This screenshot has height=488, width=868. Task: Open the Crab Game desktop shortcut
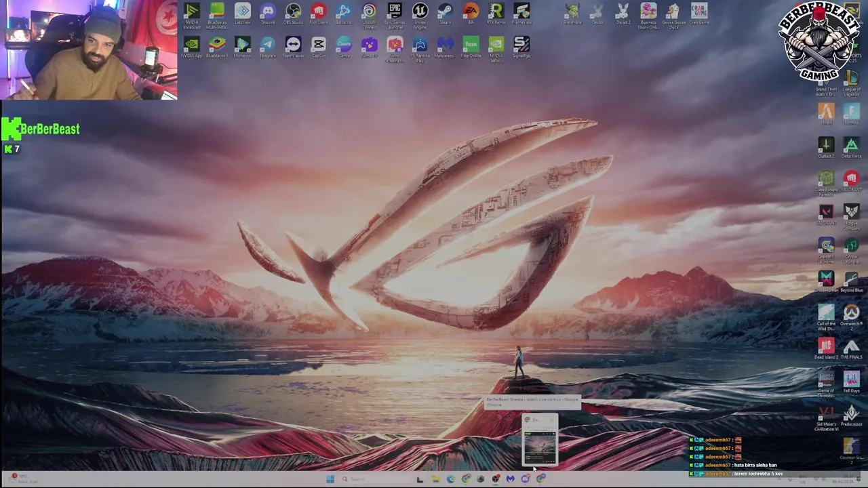[699, 14]
